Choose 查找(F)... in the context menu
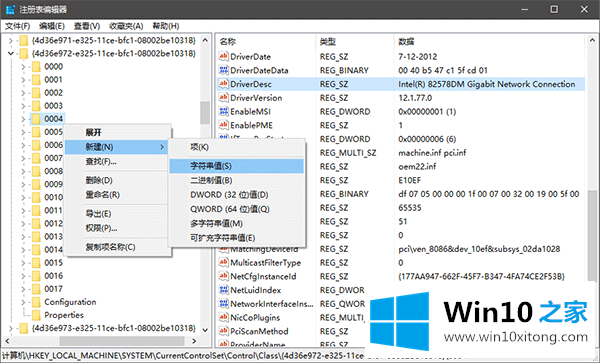The image size is (600, 363). pos(117,162)
